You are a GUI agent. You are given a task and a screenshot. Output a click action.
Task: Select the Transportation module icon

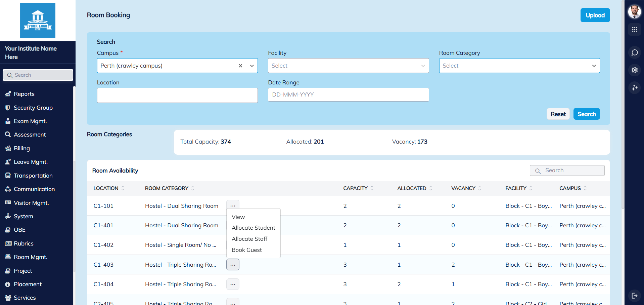click(8, 176)
